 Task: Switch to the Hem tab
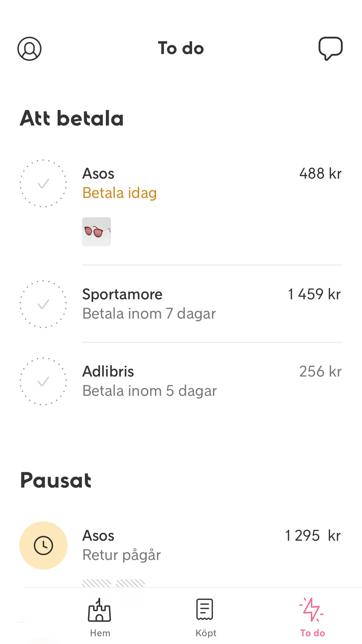[x=100, y=633]
